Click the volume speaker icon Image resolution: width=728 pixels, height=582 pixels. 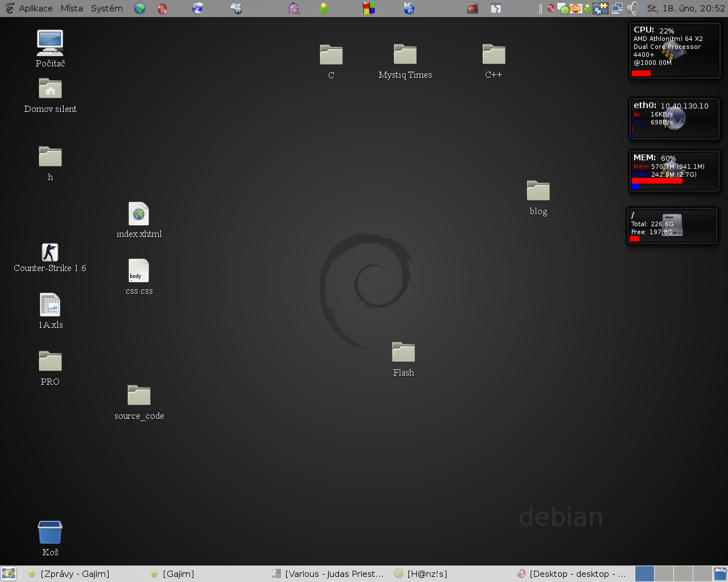click(632, 9)
